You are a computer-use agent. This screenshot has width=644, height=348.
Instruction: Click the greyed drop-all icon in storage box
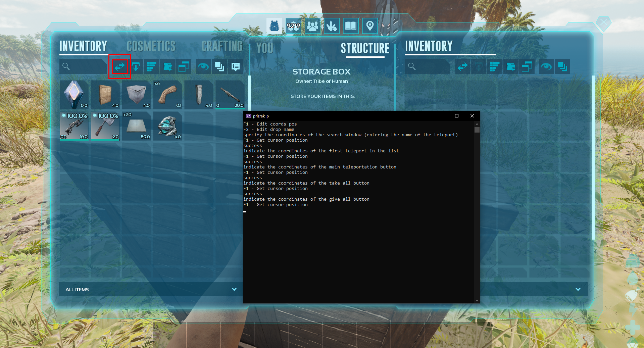click(479, 67)
